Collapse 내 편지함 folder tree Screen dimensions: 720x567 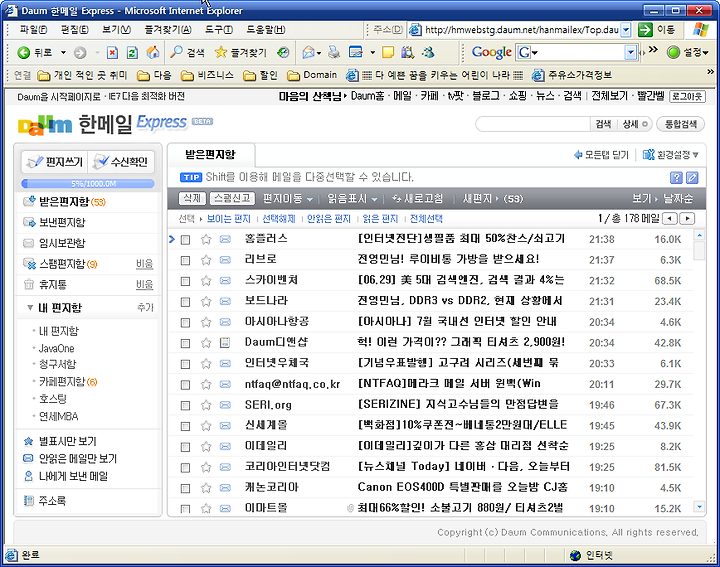click(x=30, y=308)
